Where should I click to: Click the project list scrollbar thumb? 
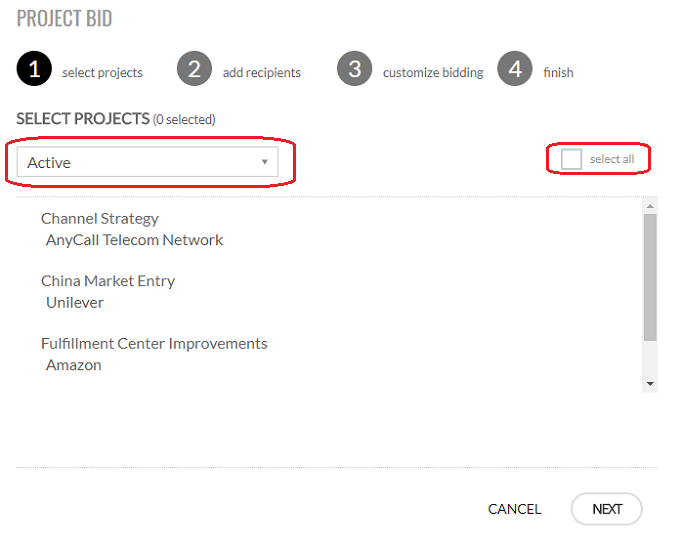pyautogui.click(x=650, y=275)
